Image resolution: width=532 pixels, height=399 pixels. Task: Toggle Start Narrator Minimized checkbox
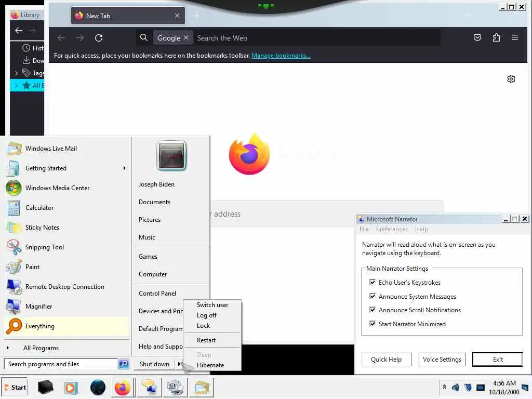coord(372,324)
